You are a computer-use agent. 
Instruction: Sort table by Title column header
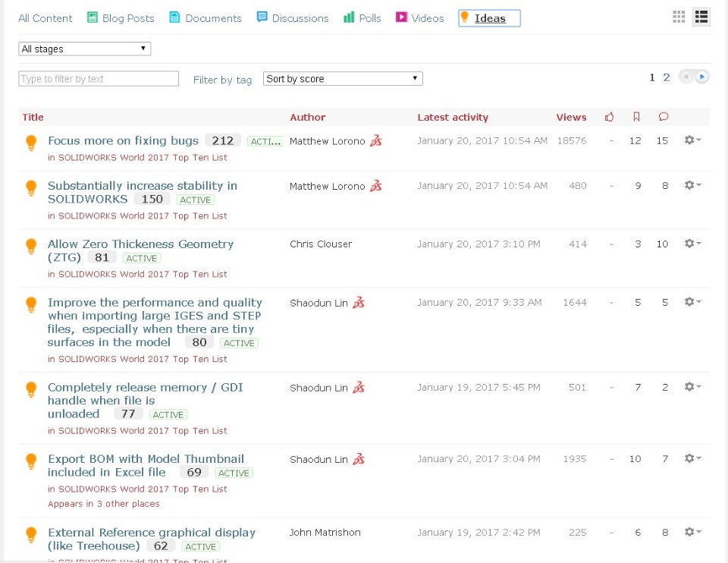click(x=33, y=117)
